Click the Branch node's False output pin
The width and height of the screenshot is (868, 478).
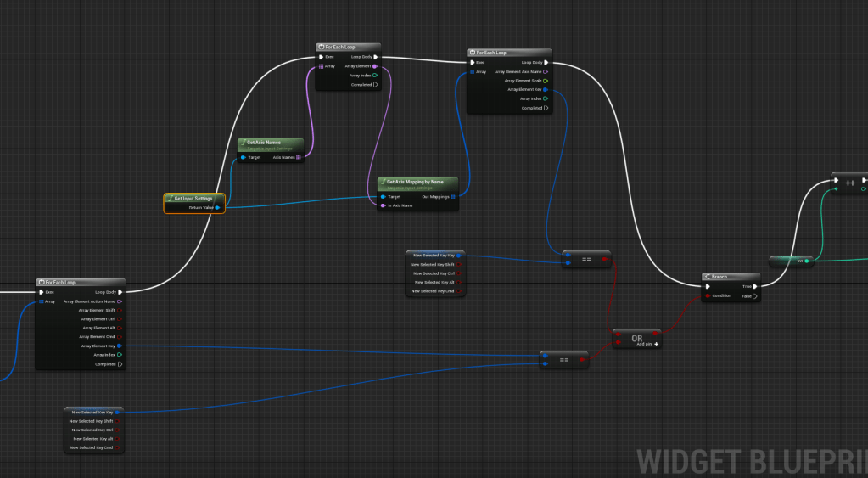(x=756, y=296)
